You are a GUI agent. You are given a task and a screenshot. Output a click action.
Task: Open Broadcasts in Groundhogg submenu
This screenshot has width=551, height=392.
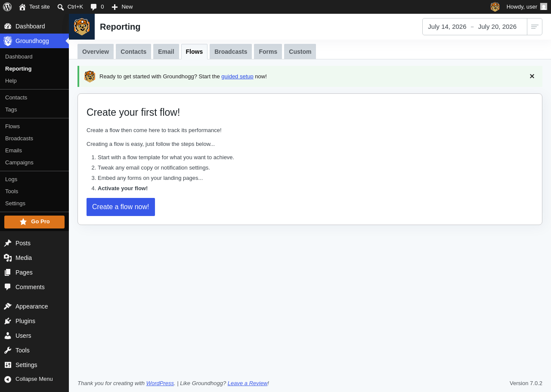coord(34,139)
